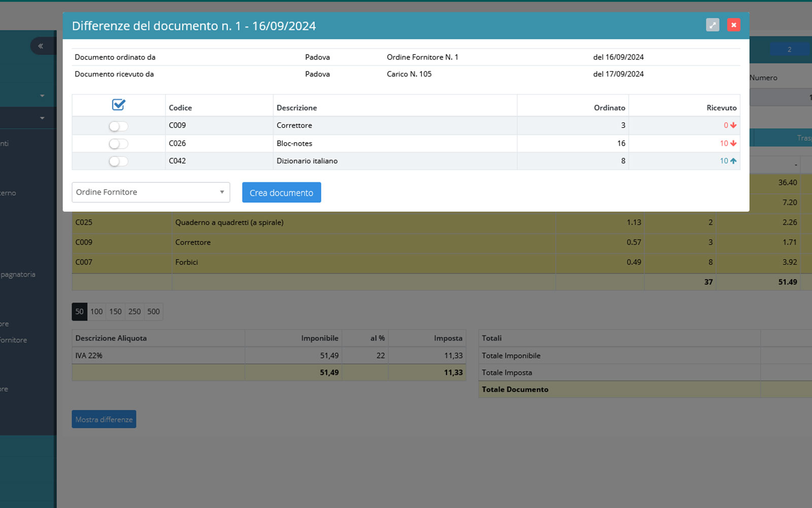Enable the toggle for C009 Correttore

click(118, 126)
